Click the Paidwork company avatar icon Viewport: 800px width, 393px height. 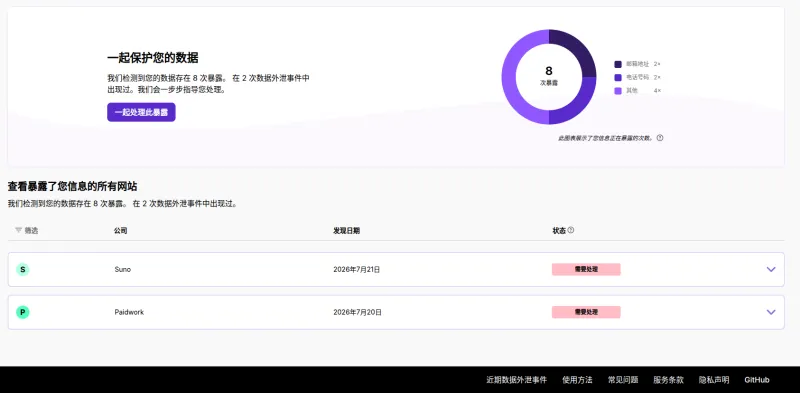click(x=22, y=312)
